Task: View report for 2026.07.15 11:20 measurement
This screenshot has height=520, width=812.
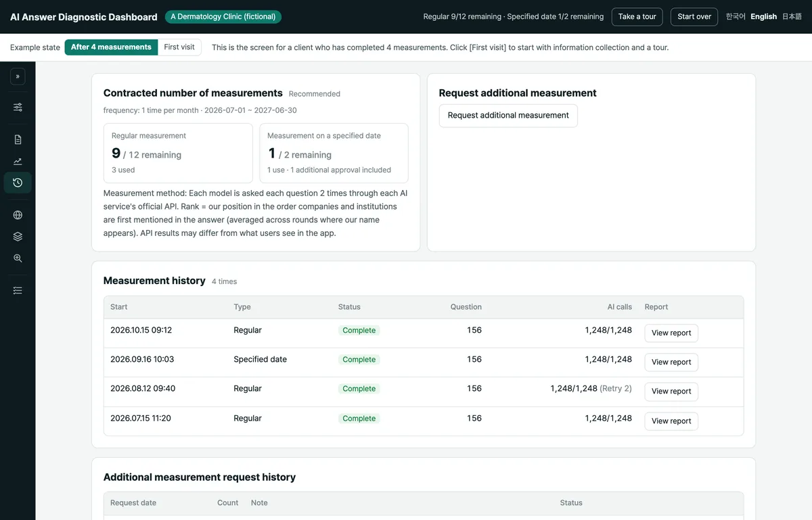Action: (671, 421)
